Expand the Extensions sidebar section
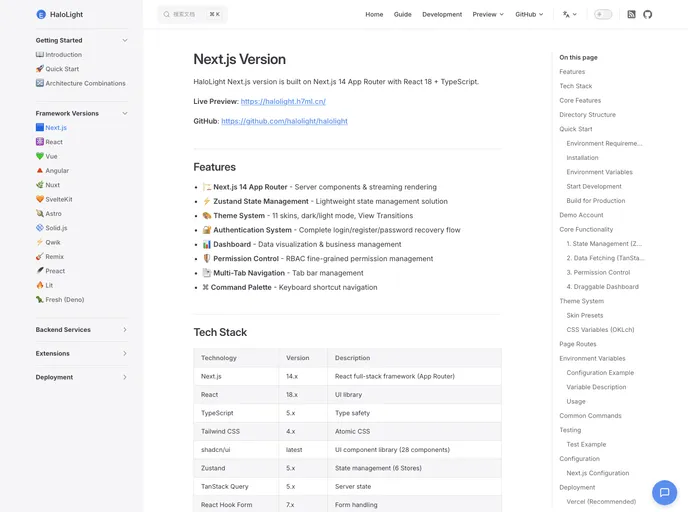This screenshot has width=688, height=512. (x=125, y=353)
